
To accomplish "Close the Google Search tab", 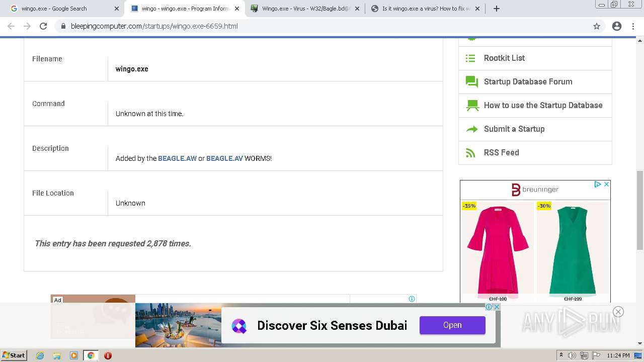I will [117, 9].
